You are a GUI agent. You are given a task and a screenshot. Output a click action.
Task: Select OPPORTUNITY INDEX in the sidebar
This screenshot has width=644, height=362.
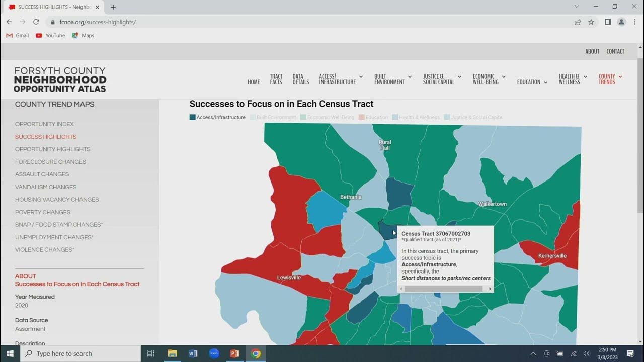click(44, 124)
